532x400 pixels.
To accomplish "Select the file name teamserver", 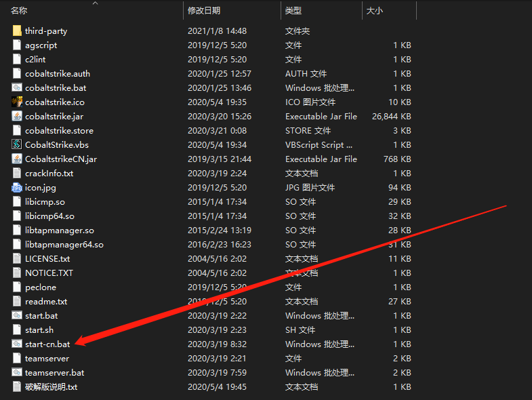I will click(47, 359).
